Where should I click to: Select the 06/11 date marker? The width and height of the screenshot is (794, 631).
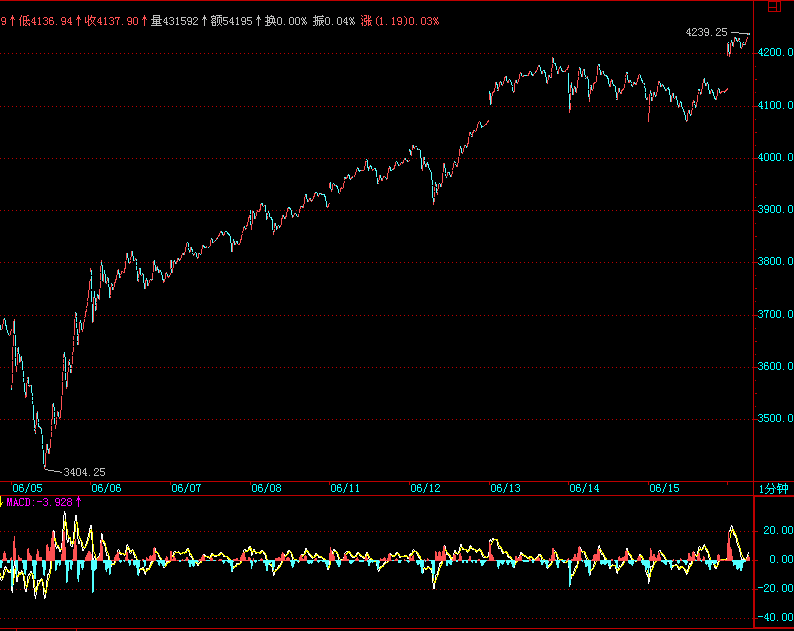(x=345, y=488)
